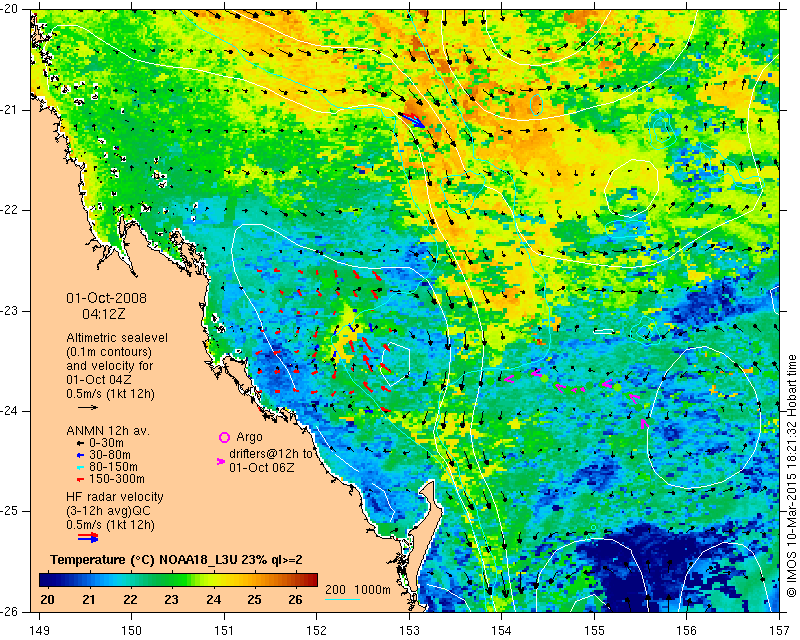Click the '(0.1m contours)' legend text
Image resolution: width=800 pixels, height=640 pixels.
tap(109, 352)
